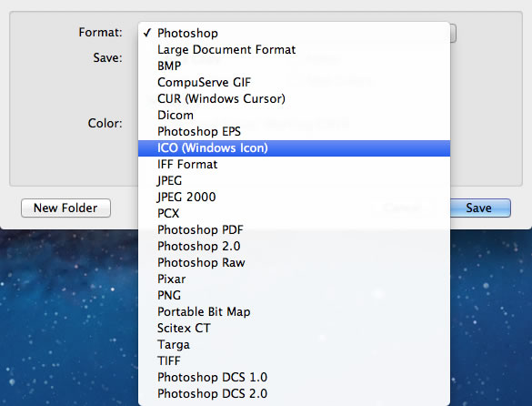532x406 pixels.
Task: Choose TIFF format option
Action: [294, 360]
